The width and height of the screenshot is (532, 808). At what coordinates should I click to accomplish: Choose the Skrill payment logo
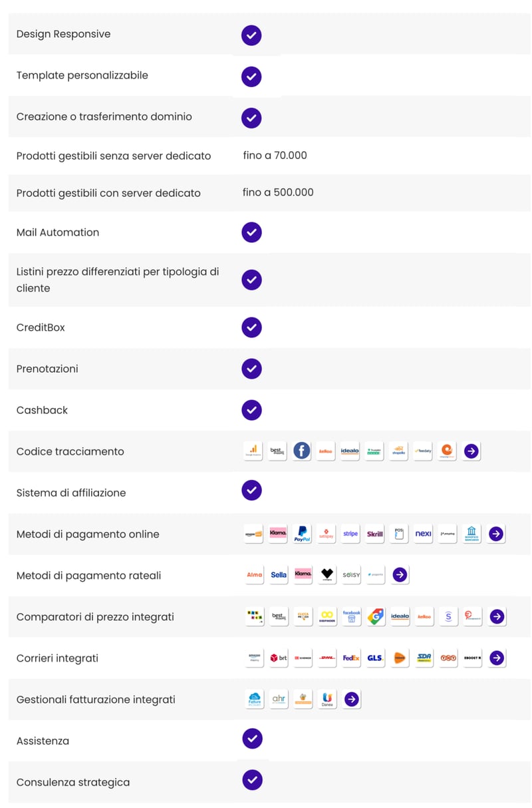tap(375, 534)
